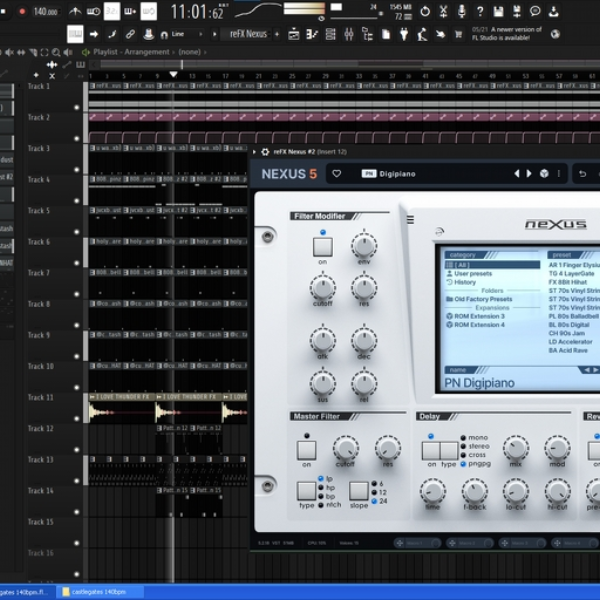Select the stereo delay type
600x600 pixels.
pos(475,446)
